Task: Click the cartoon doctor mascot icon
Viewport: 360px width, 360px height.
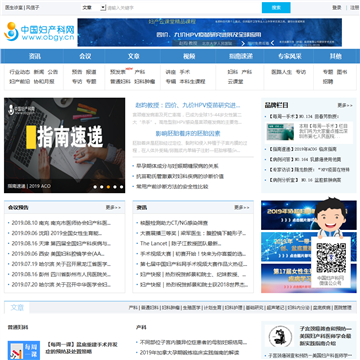Action: click(x=330, y=217)
